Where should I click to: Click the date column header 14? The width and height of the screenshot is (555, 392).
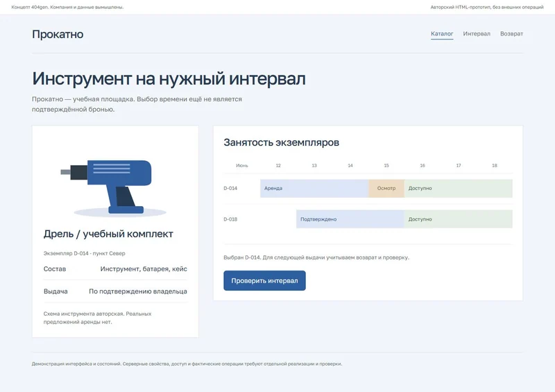[350, 165]
